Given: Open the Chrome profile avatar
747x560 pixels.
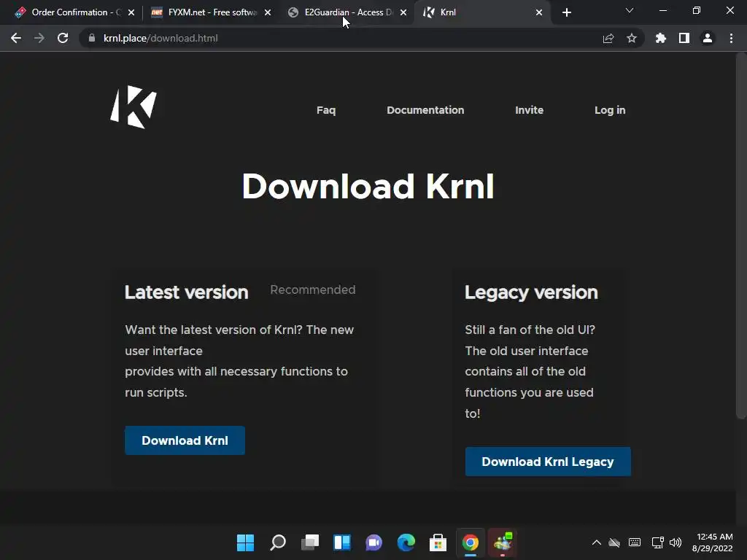Looking at the screenshot, I should [708, 38].
